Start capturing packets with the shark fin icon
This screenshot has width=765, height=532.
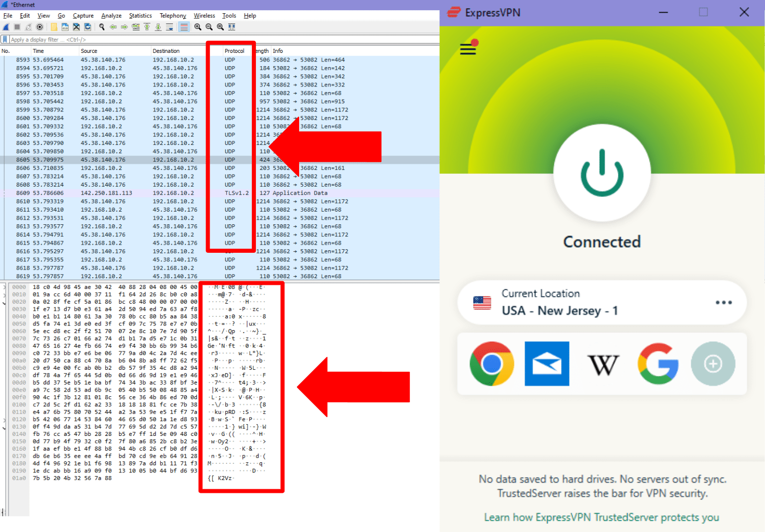click(x=6, y=27)
